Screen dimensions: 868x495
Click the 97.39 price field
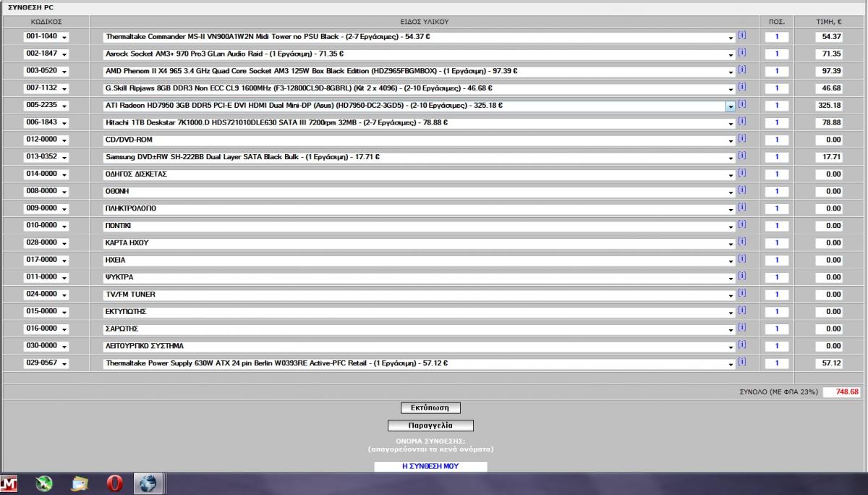(x=828, y=71)
